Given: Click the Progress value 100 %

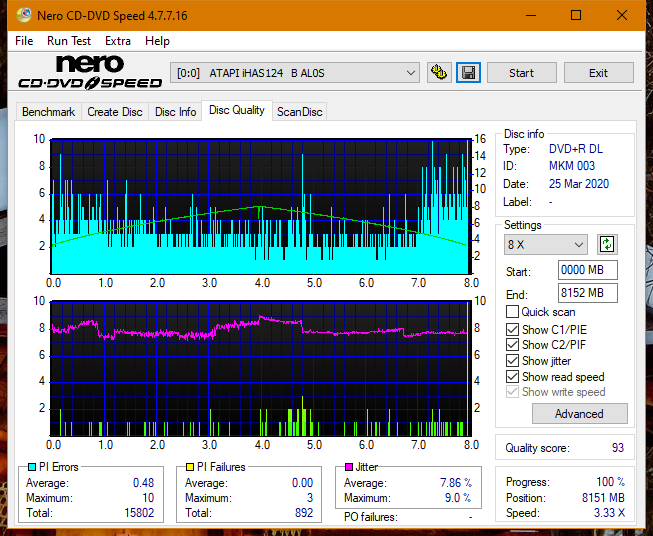Looking at the screenshot, I should coord(611,482).
